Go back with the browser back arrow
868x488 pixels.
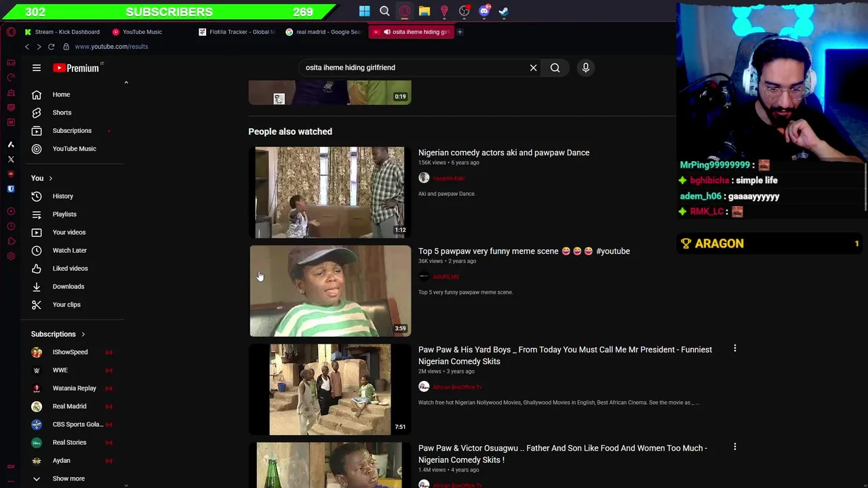point(27,47)
